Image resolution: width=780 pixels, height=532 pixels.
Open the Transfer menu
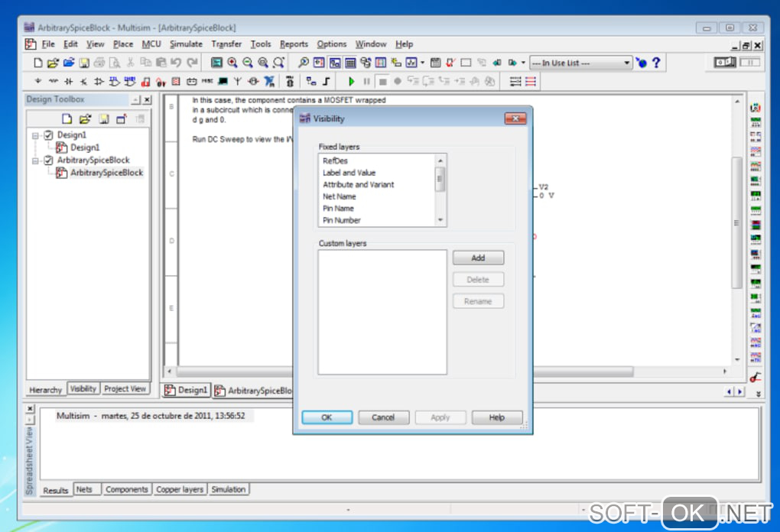point(226,44)
